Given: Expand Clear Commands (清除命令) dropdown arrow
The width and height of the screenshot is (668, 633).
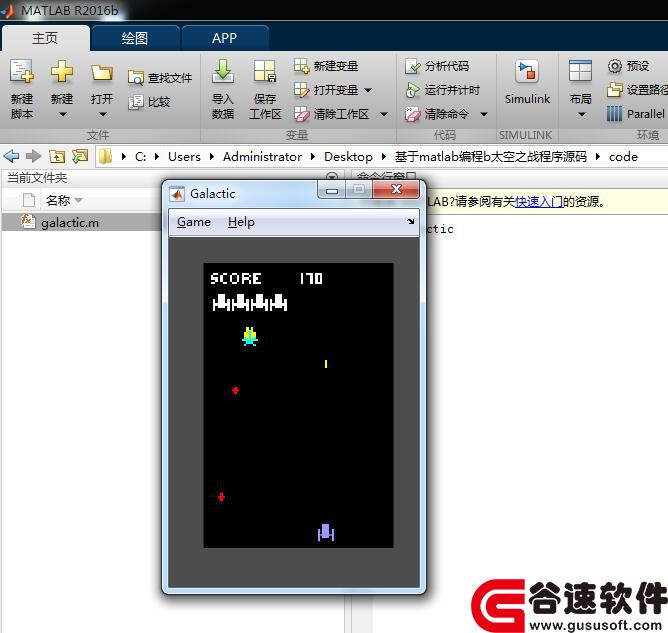Looking at the screenshot, I should (x=484, y=114).
